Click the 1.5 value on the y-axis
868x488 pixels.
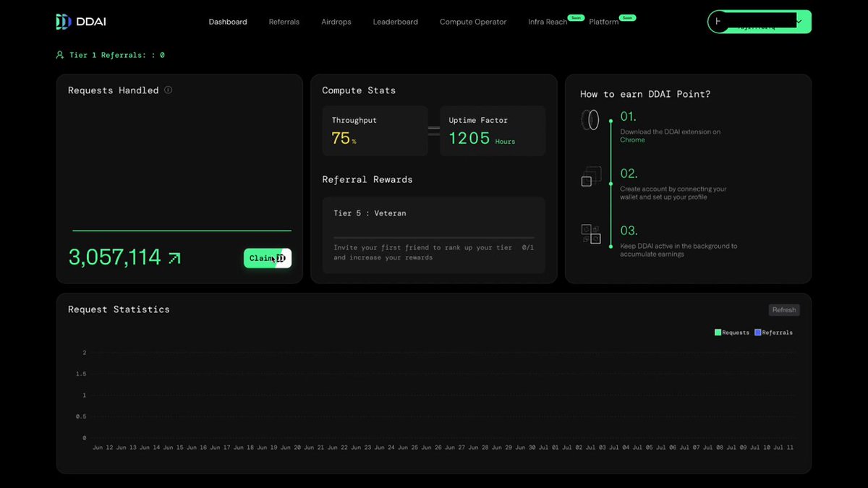pyautogui.click(x=81, y=374)
